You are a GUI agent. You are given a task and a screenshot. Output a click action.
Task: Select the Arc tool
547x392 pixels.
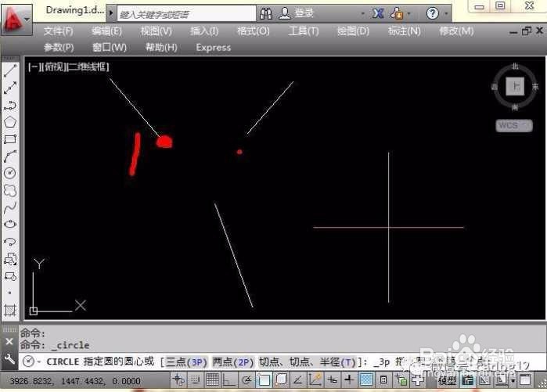(x=10, y=156)
